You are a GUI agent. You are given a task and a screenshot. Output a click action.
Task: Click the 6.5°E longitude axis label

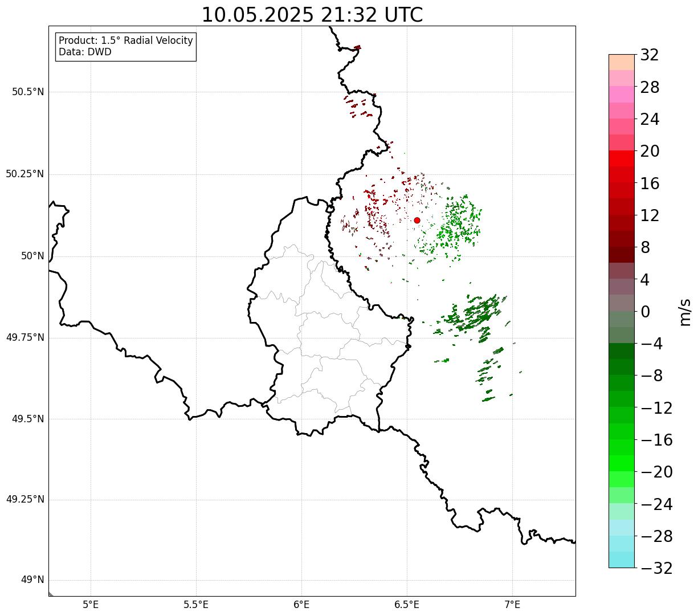[x=407, y=605]
